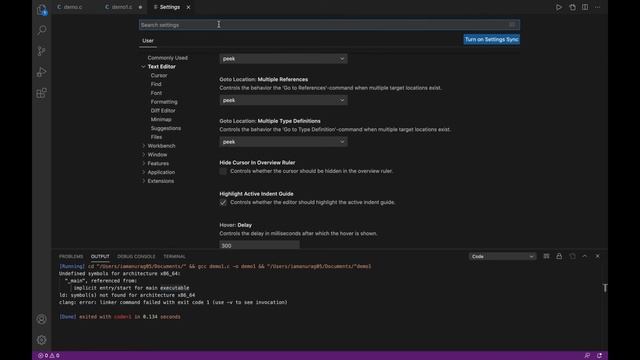This screenshot has width=640, height=360.
Task: Maximize the panel with chevron up
Action: click(584, 256)
